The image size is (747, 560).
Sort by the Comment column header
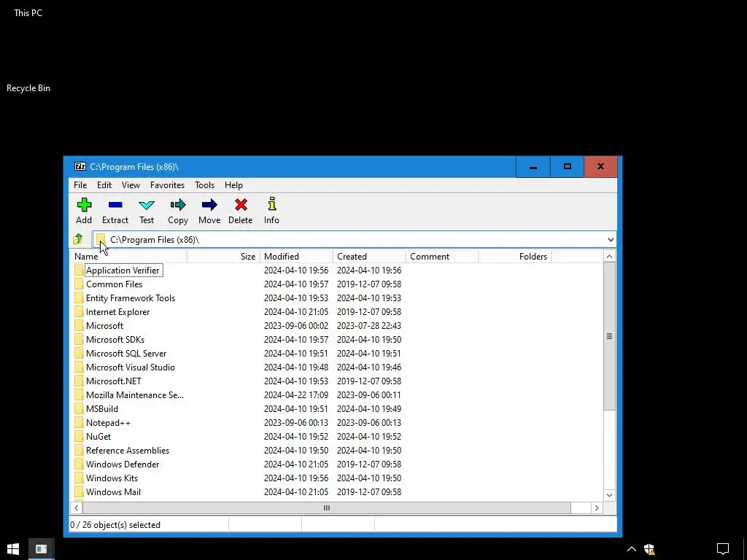(x=442, y=257)
